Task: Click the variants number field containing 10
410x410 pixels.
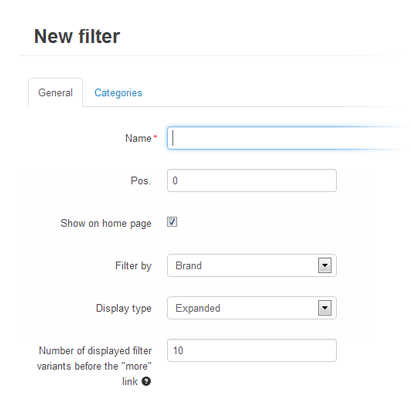Action: pos(252,350)
